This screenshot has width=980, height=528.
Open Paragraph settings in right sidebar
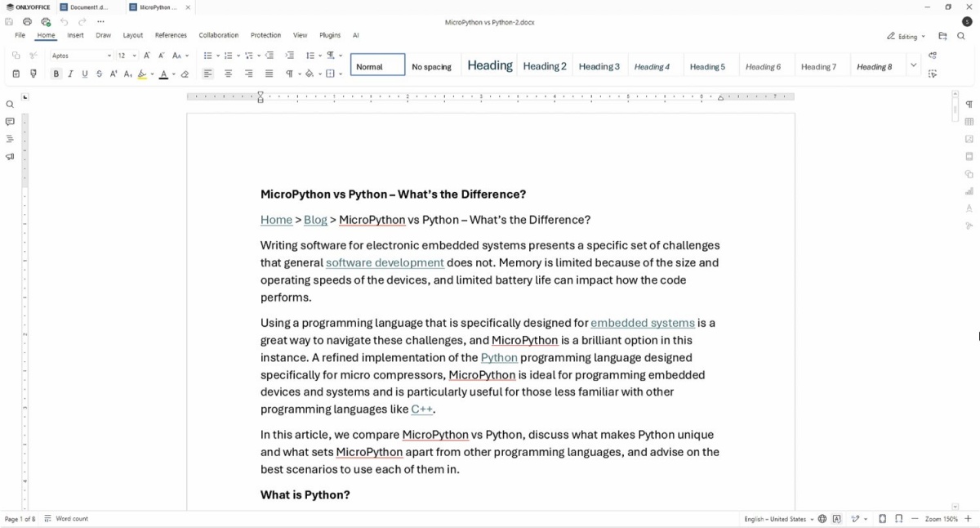point(969,105)
